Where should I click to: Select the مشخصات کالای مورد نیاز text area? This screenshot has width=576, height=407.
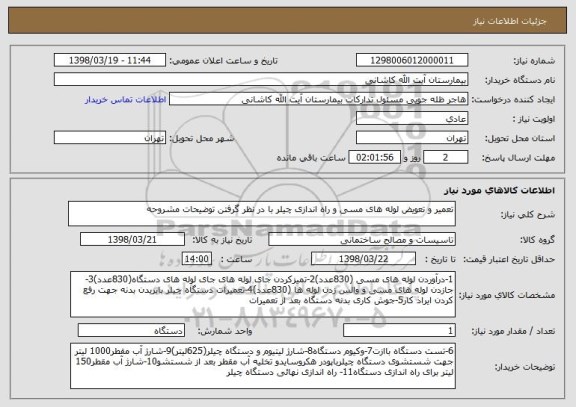coord(263,294)
